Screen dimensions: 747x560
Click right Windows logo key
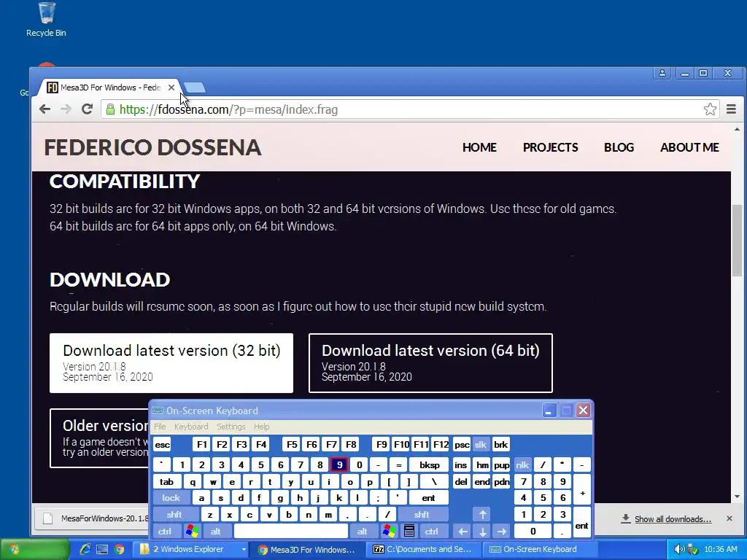point(389,532)
